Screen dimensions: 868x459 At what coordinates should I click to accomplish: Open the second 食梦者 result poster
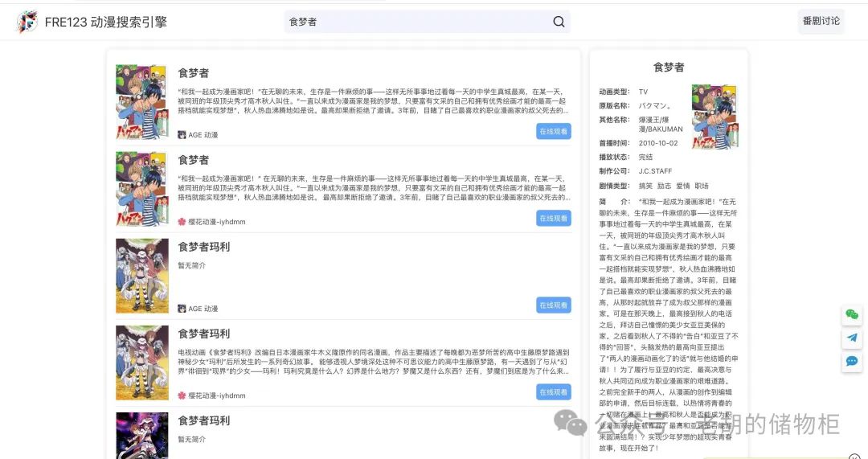(141, 189)
